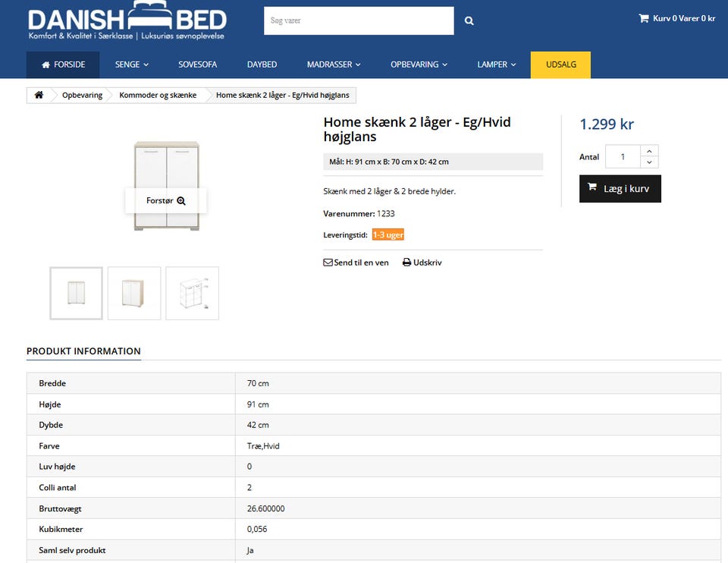Expand the SENGE dropdown menu
This screenshot has height=563, width=728.
point(132,64)
